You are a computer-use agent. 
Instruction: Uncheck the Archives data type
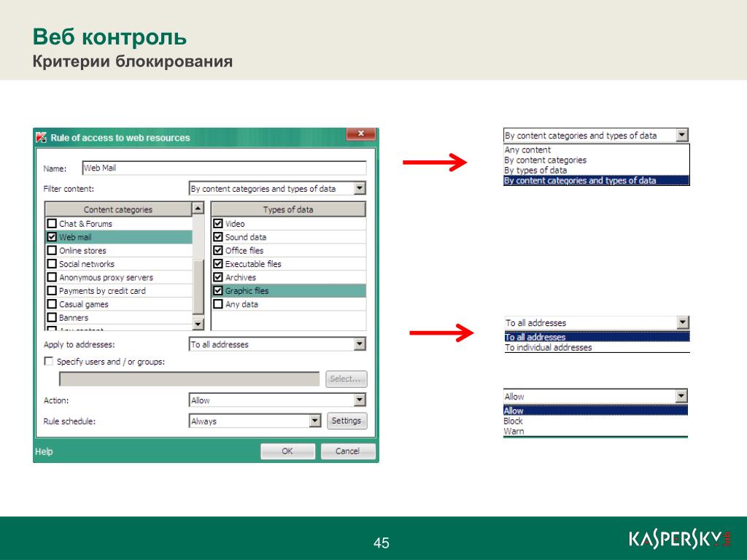click(x=218, y=277)
